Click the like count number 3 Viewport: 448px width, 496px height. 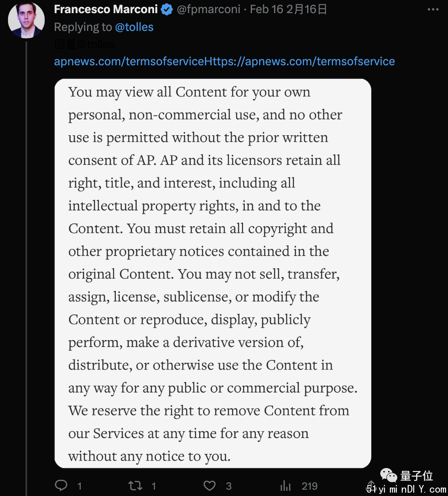pyautogui.click(x=229, y=486)
